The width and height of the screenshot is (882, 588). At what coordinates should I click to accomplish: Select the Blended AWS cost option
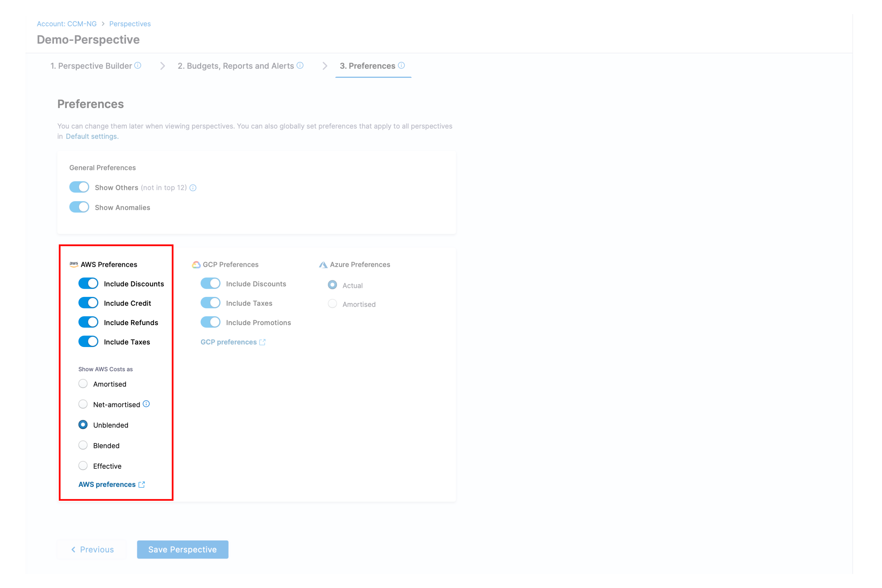pos(83,445)
